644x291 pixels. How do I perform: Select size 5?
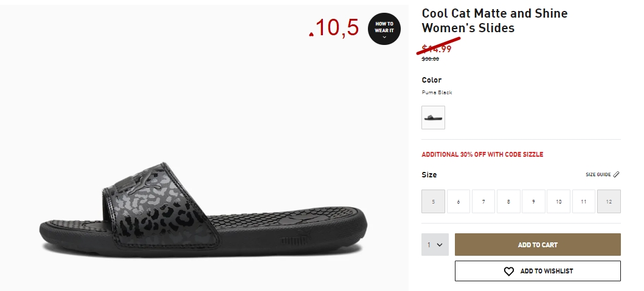433,201
